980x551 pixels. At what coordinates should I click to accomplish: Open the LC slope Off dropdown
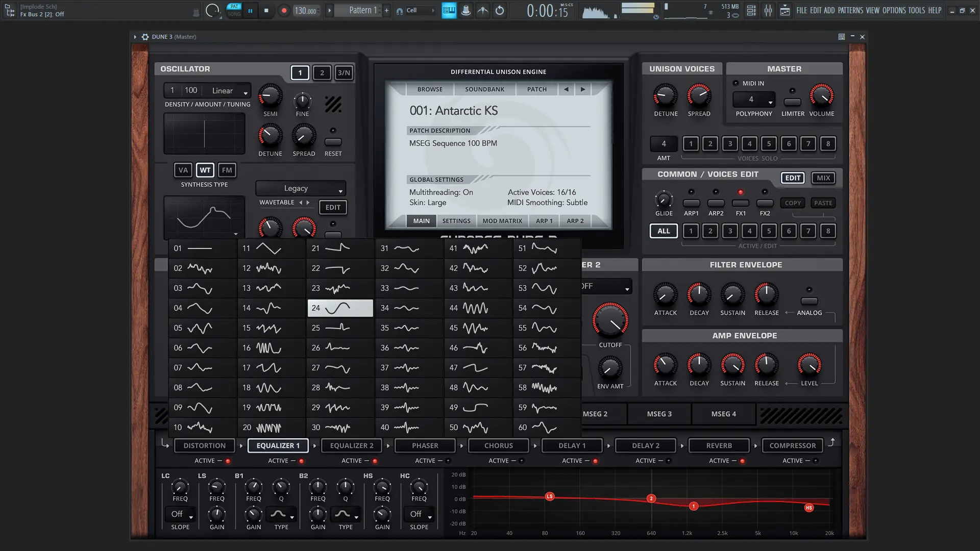[x=180, y=514]
